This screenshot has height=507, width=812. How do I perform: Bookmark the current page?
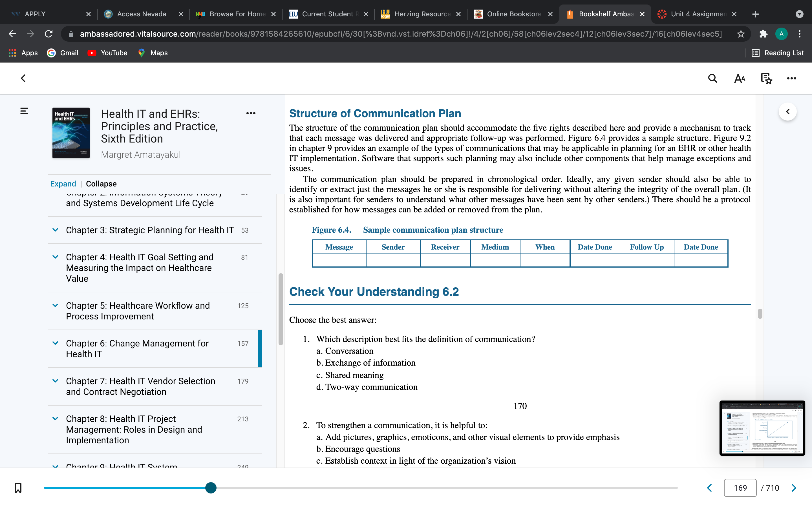18,488
